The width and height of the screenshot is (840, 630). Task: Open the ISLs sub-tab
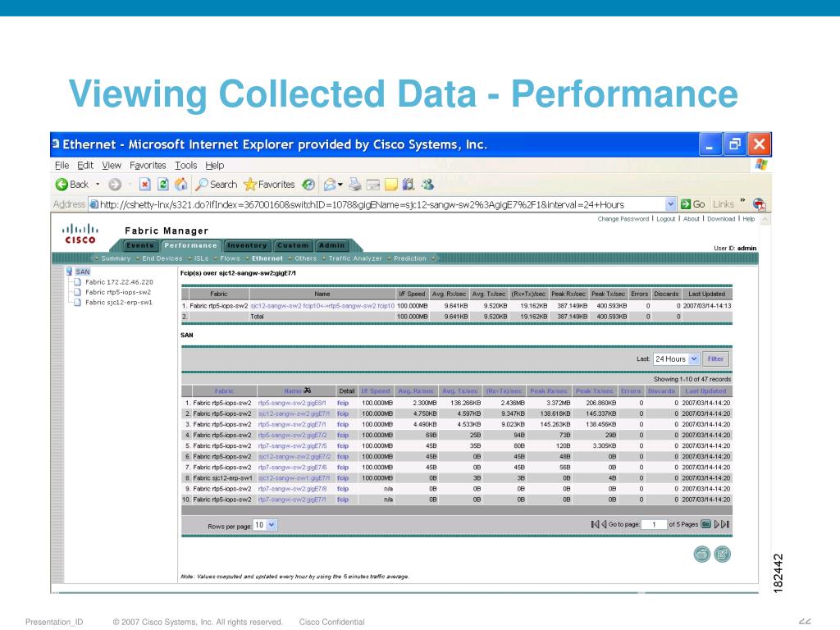pyautogui.click(x=202, y=258)
